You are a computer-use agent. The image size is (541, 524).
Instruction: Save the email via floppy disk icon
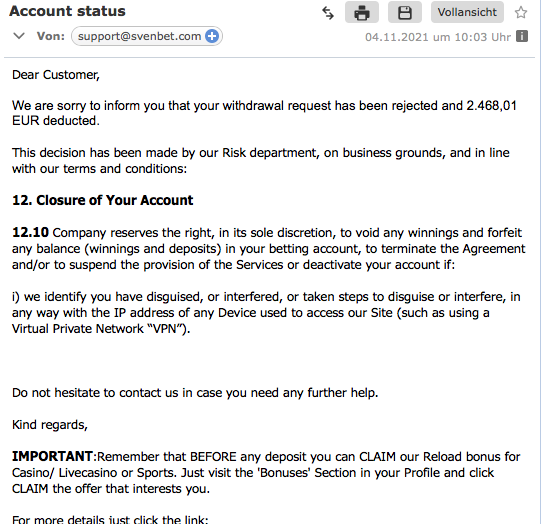[405, 12]
